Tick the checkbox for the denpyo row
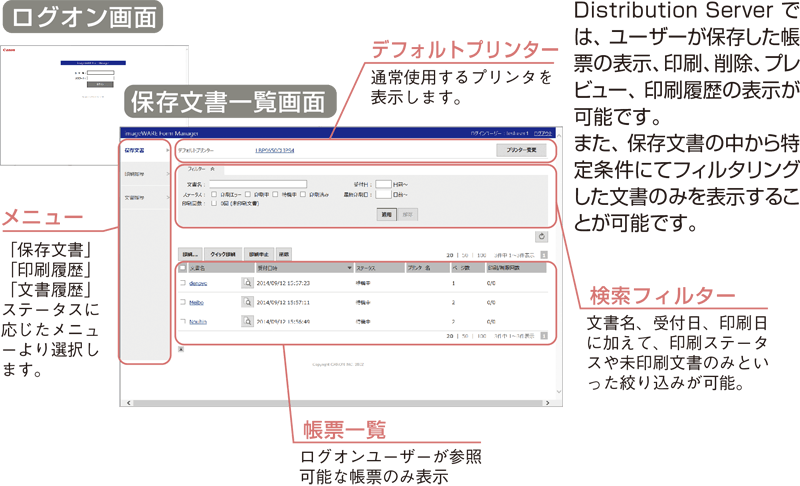This screenshot has height=486, width=800. click(183, 283)
